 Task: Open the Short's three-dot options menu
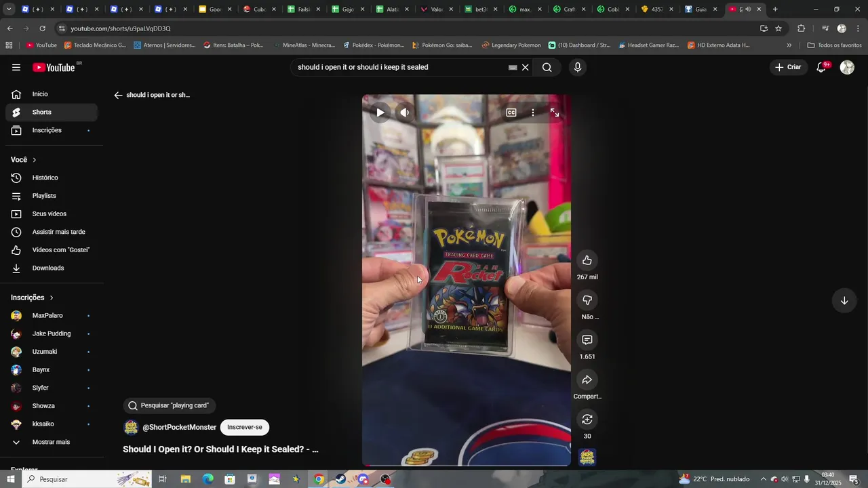coord(533,113)
